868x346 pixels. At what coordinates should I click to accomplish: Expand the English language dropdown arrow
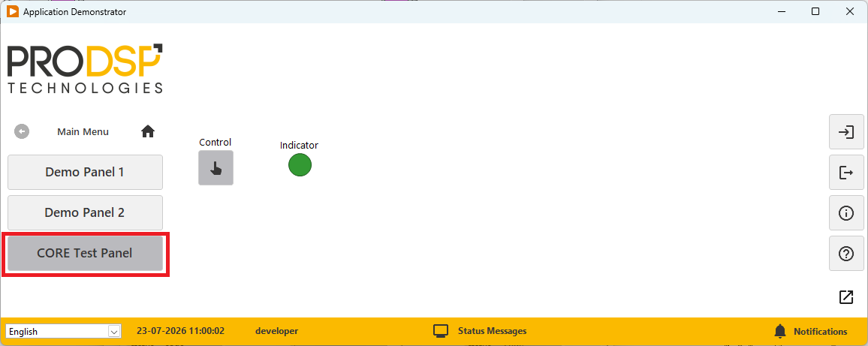click(114, 332)
